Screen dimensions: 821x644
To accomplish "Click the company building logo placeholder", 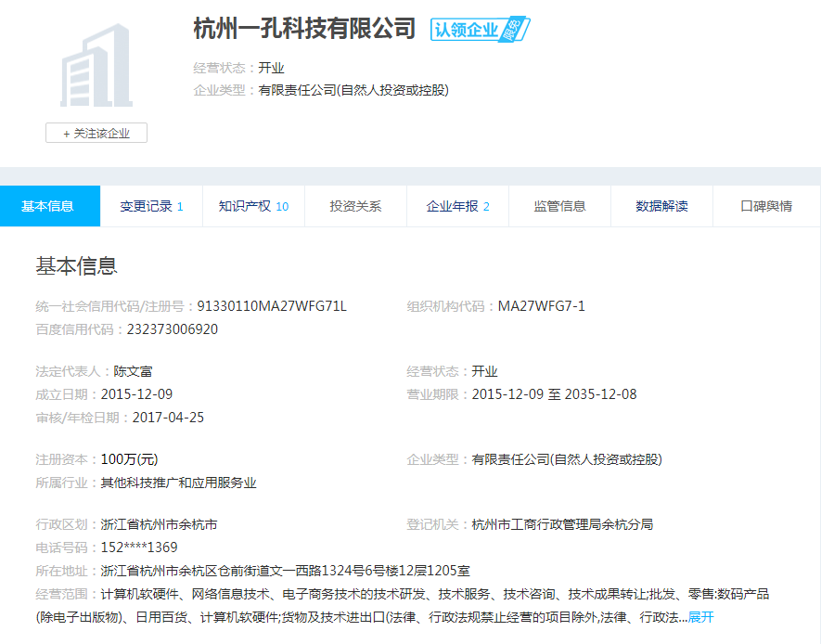I will (96, 65).
